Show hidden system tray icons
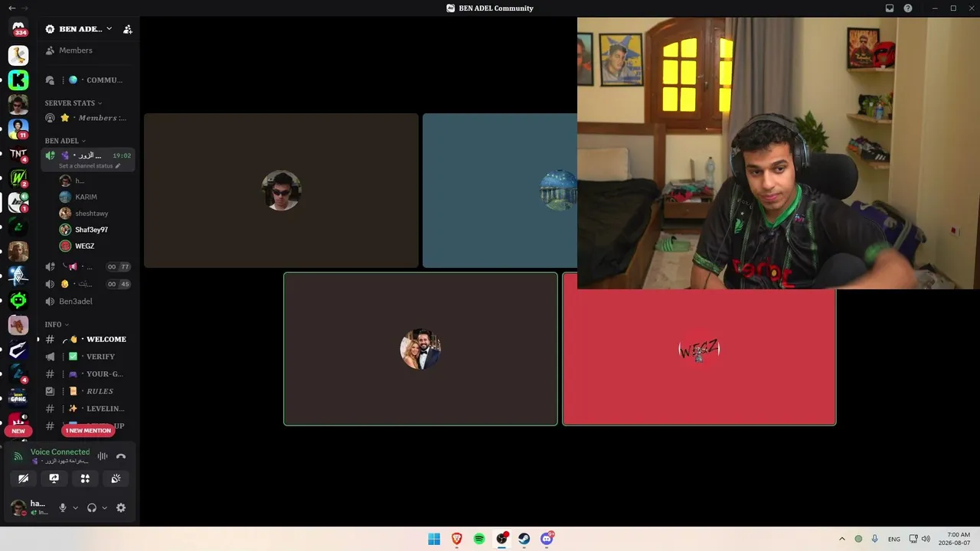The height and width of the screenshot is (551, 980). coord(842,539)
